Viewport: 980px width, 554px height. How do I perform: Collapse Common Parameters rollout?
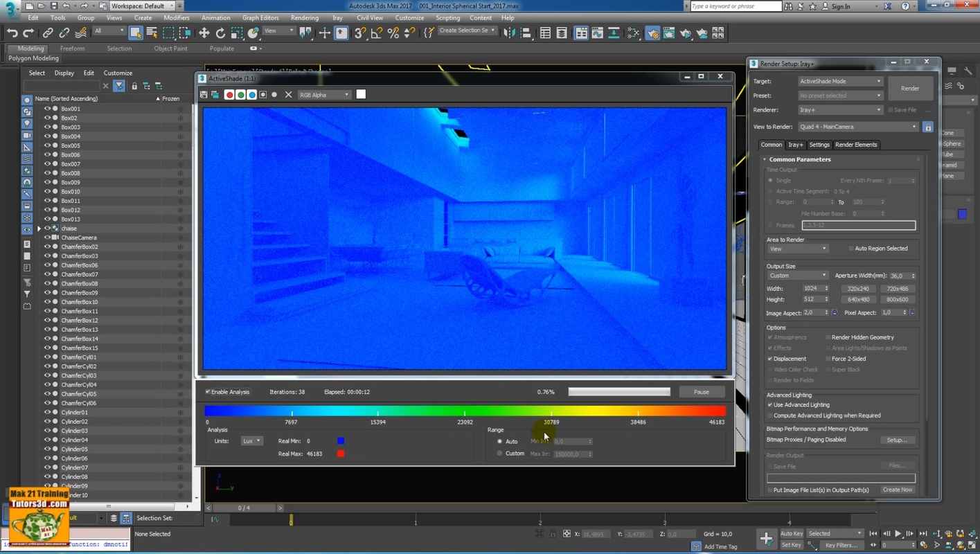pyautogui.click(x=800, y=159)
